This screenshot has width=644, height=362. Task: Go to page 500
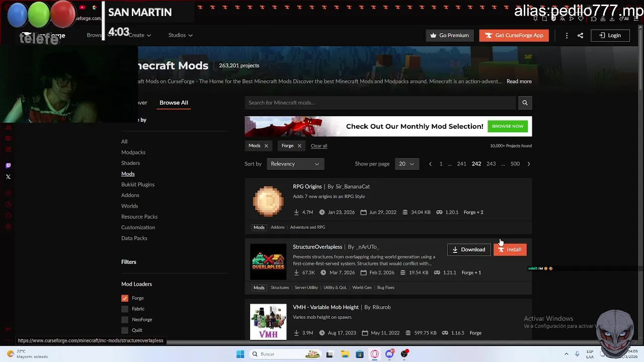[x=515, y=164]
